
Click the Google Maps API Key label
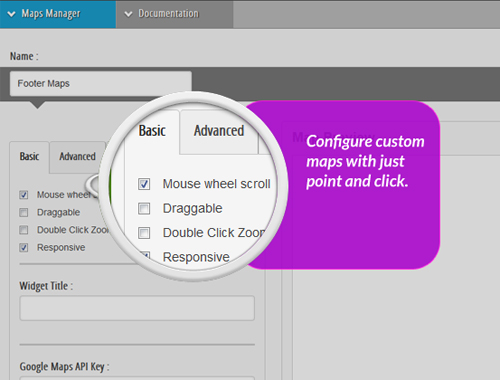coord(64,367)
